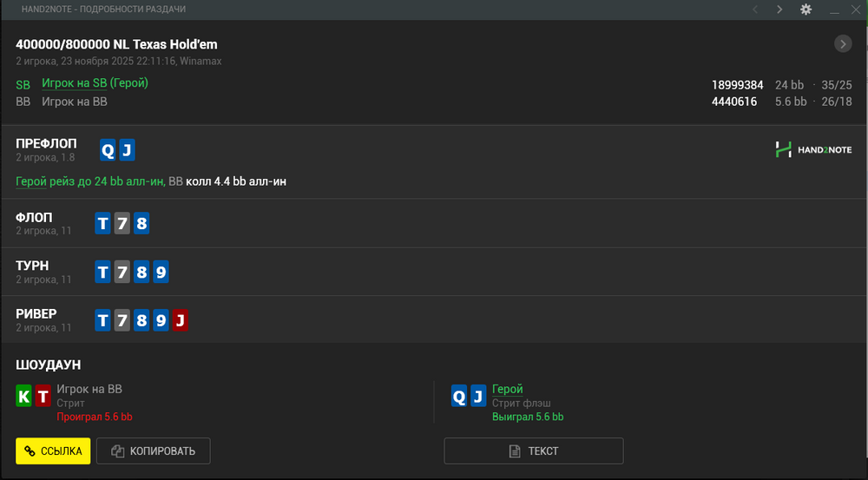Open the Игрок на SB (Герой) player link
Image resolution: width=868 pixels, height=480 pixels.
(95, 83)
